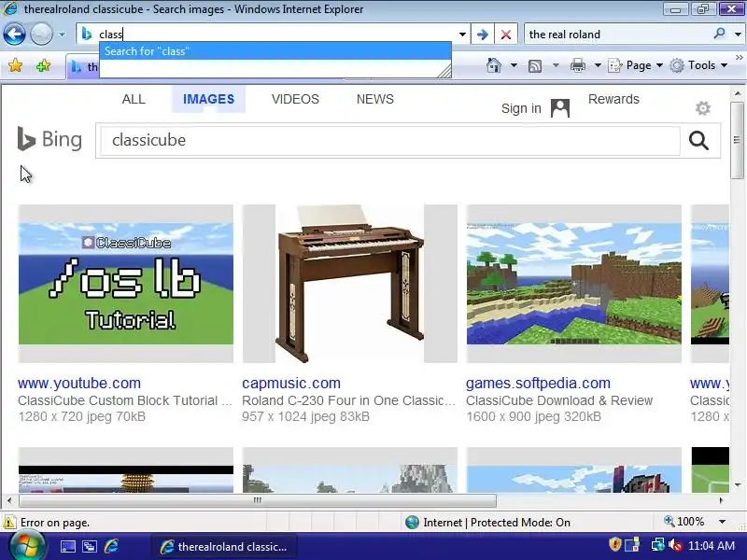The height and width of the screenshot is (560, 747).
Task: Expand the zoom level dropdown arrow
Action: [x=722, y=522]
